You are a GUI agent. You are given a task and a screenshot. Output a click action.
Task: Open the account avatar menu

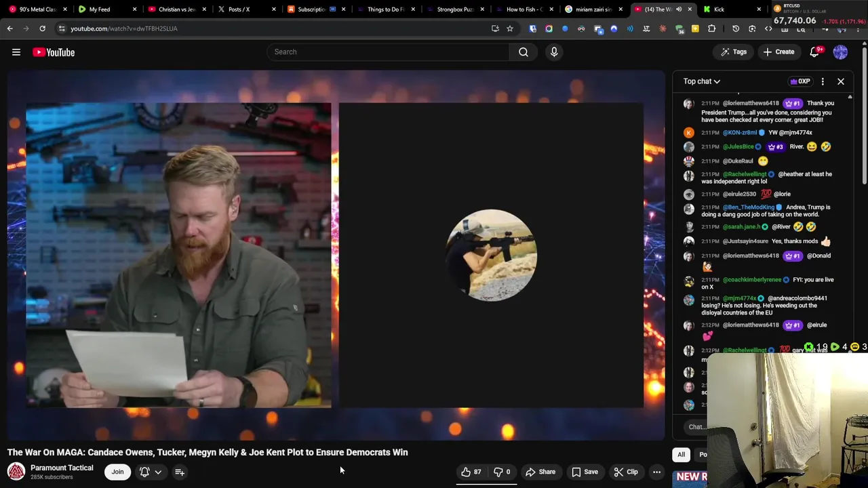point(840,52)
